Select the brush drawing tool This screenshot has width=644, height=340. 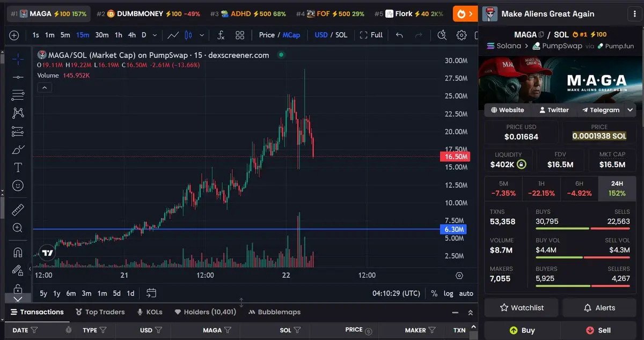[x=18, y=149]
